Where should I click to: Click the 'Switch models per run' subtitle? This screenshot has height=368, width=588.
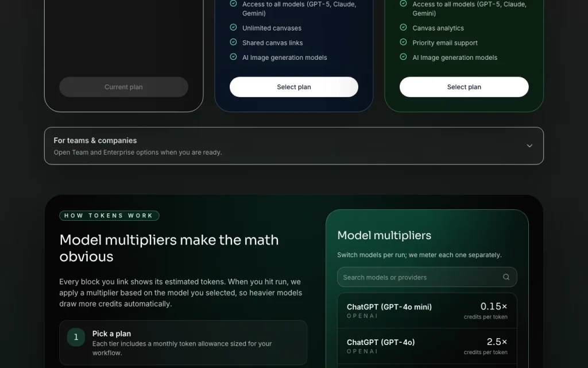[x=419, y=255]
